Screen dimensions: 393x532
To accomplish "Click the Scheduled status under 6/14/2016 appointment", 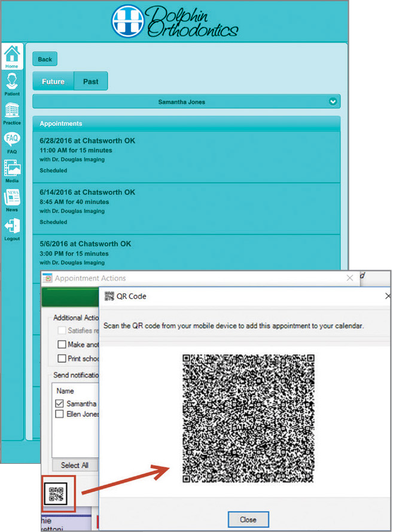I will click(53, 222).
